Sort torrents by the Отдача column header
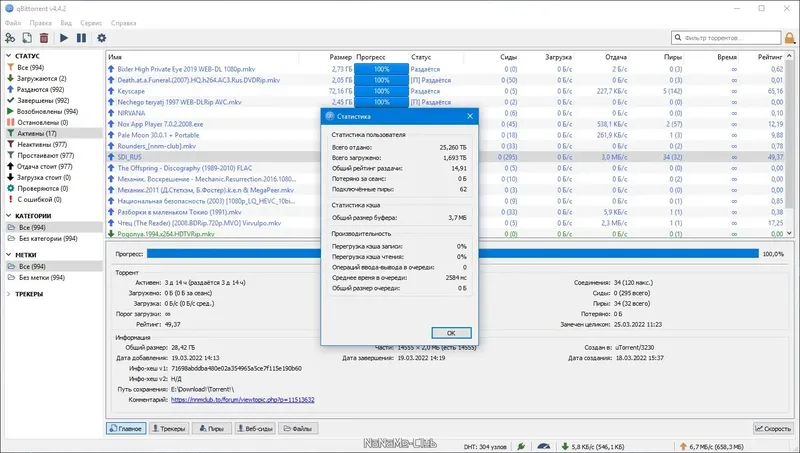The image size is (800, 453). click(x=616, y=57)
